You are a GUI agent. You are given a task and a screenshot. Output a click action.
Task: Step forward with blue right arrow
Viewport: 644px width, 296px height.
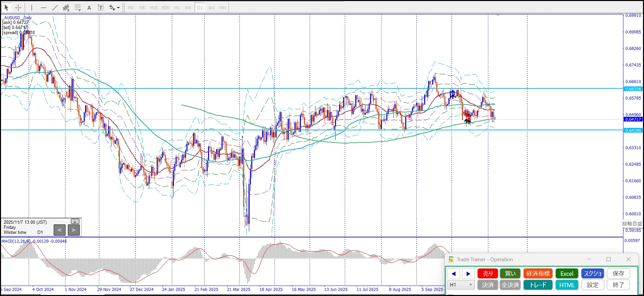(x=468, y=274)
